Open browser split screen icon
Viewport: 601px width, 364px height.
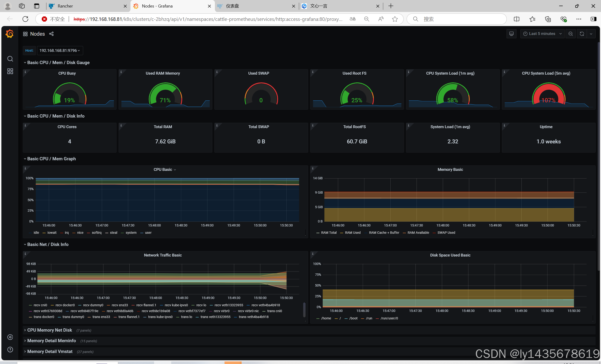(x=517, y=19)
